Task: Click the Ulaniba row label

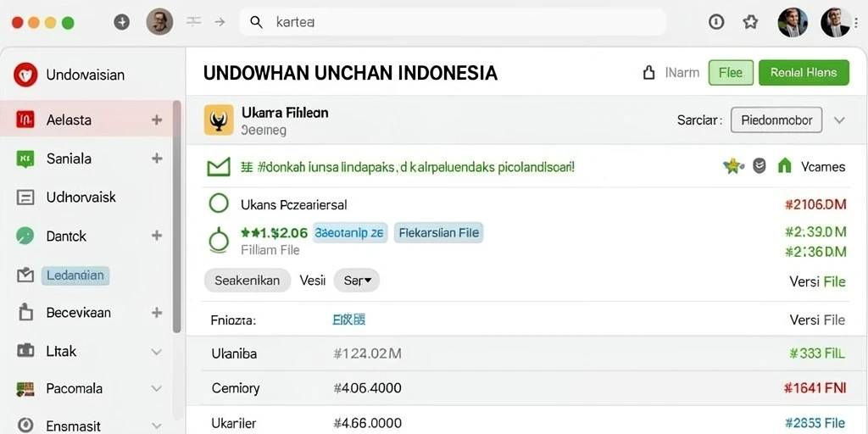Action: click(x=234, y=353)
